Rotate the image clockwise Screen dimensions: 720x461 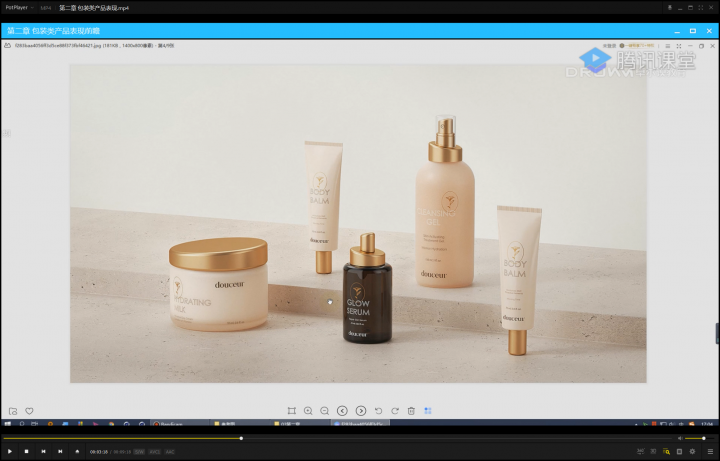click(x=395, y=410)
